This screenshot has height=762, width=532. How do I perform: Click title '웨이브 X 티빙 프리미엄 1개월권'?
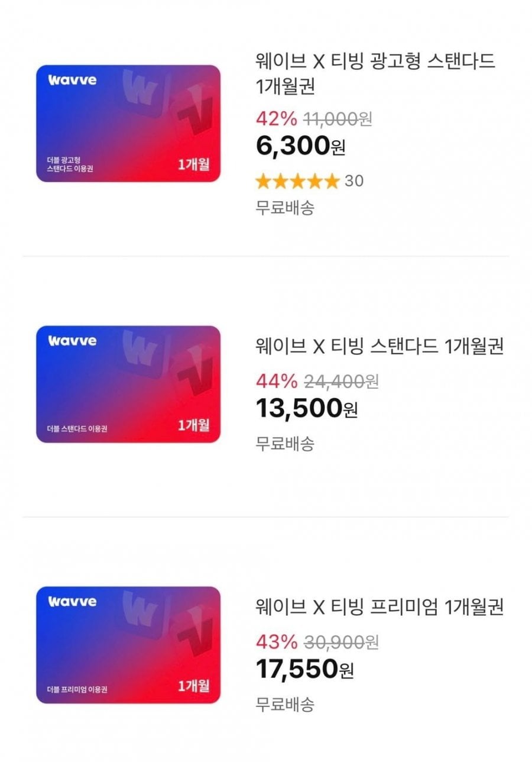pos(379,607)
